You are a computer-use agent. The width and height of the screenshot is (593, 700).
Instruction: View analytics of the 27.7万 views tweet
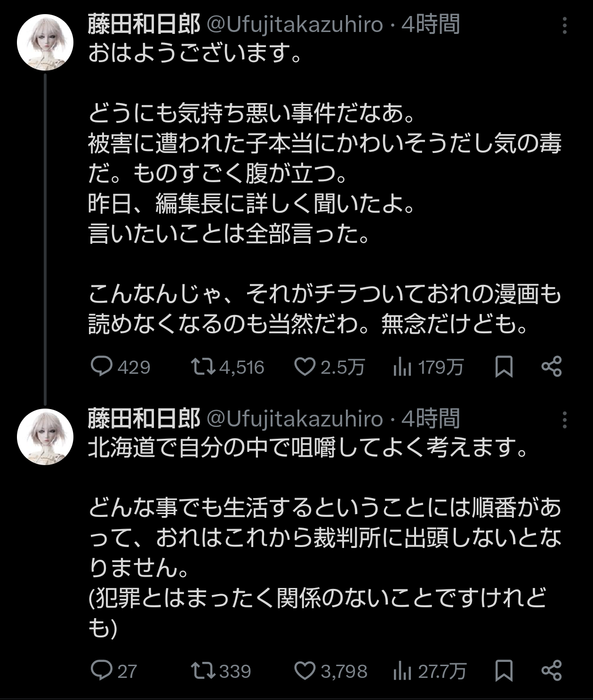coord(402,671)
